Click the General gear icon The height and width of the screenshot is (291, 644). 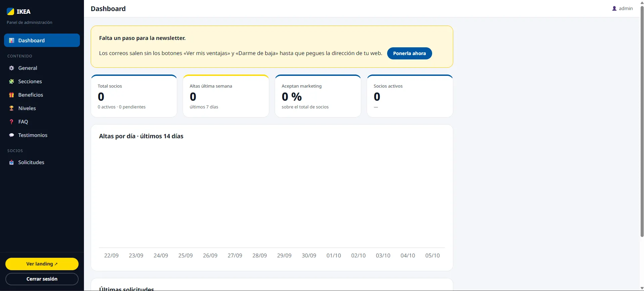tap(11, 68)
